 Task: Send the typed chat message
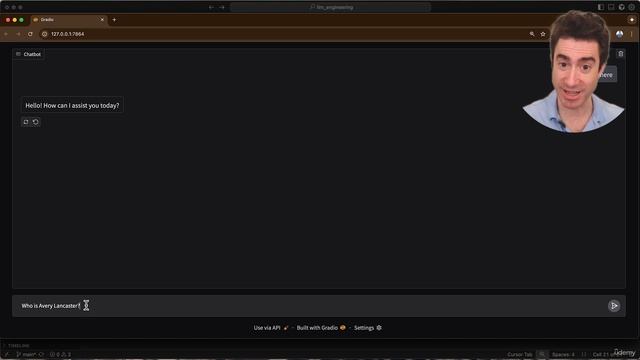tap(613, 306)
